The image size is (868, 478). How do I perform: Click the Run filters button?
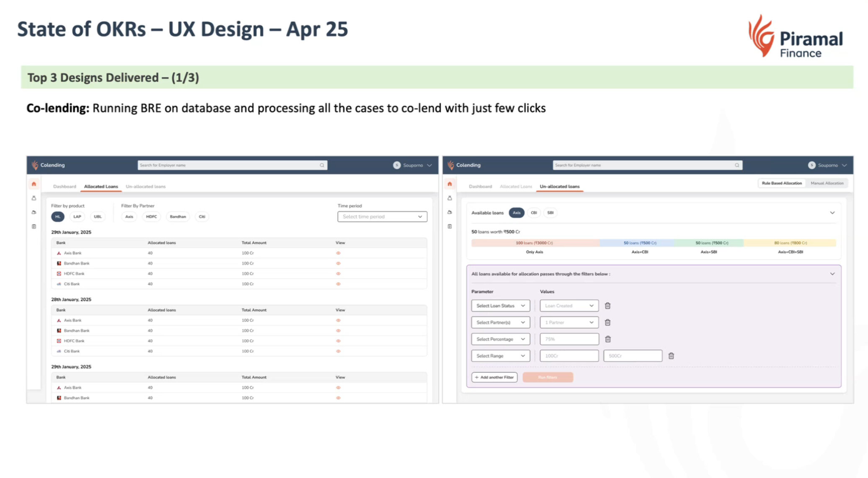pyautogui.click(x=548, y=377)
